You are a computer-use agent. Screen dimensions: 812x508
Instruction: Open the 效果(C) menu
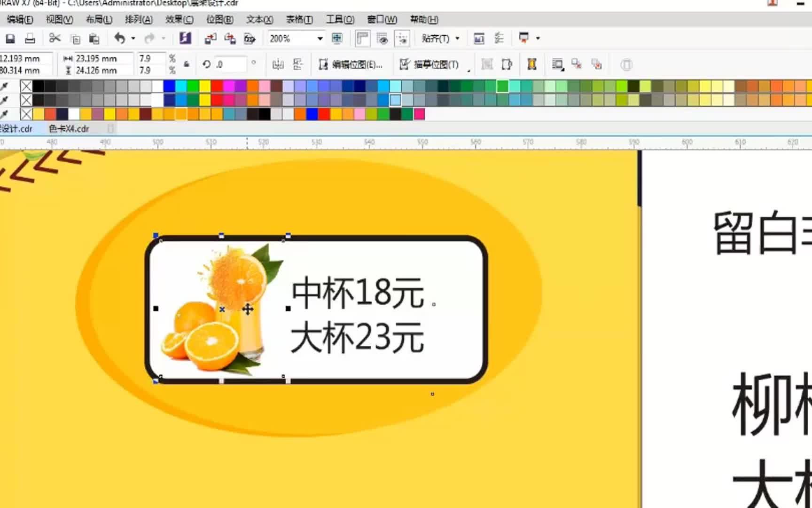click(x=179, y=19)
